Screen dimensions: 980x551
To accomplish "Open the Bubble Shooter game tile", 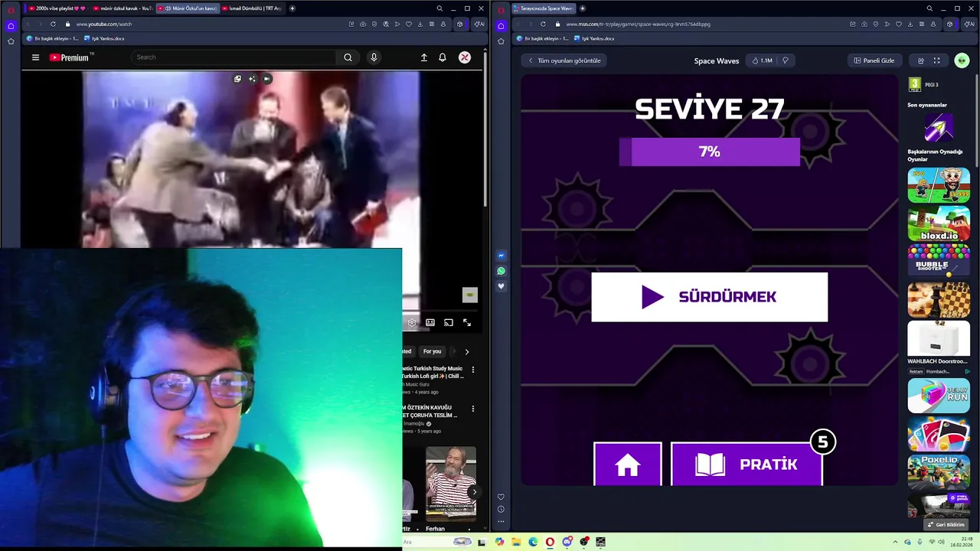I will (939, 262).
